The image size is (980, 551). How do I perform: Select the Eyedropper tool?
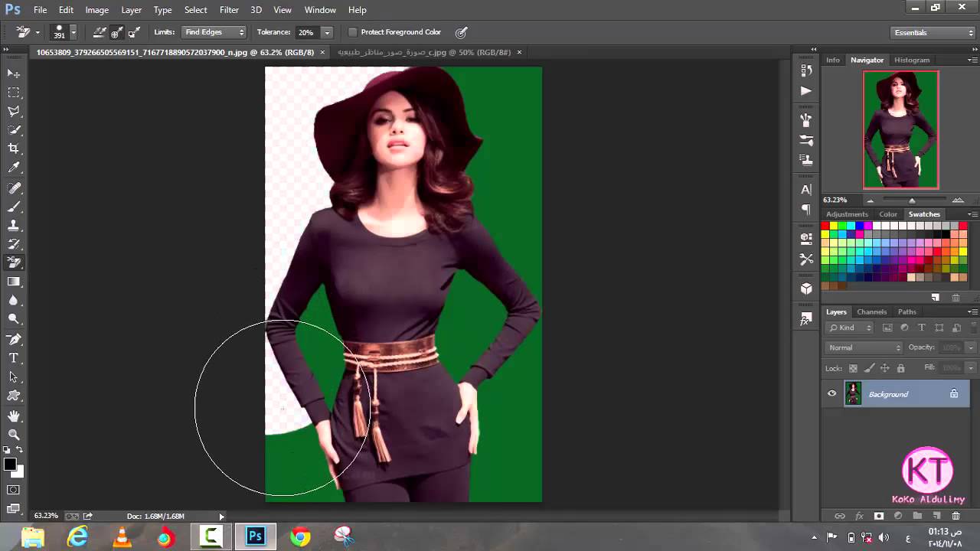pyautogui.click(x=14, y=168)
